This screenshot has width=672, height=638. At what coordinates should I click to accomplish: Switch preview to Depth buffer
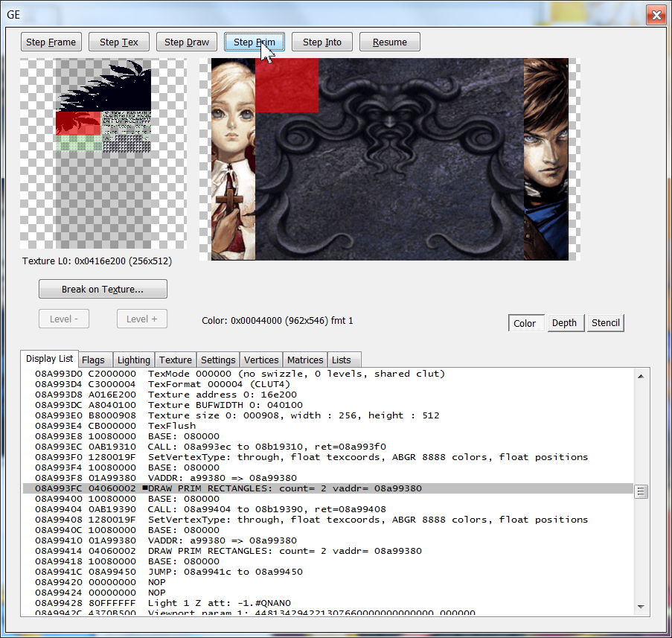point(564,323)
